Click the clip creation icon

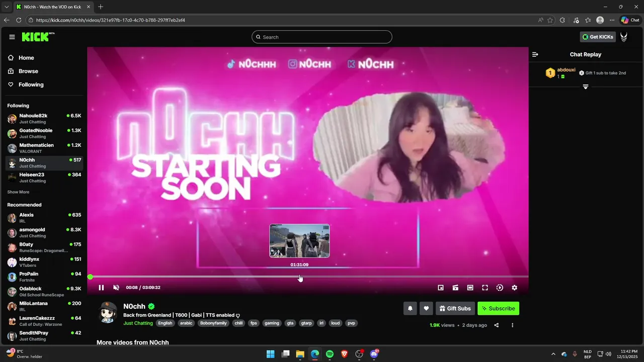(455, 288)
